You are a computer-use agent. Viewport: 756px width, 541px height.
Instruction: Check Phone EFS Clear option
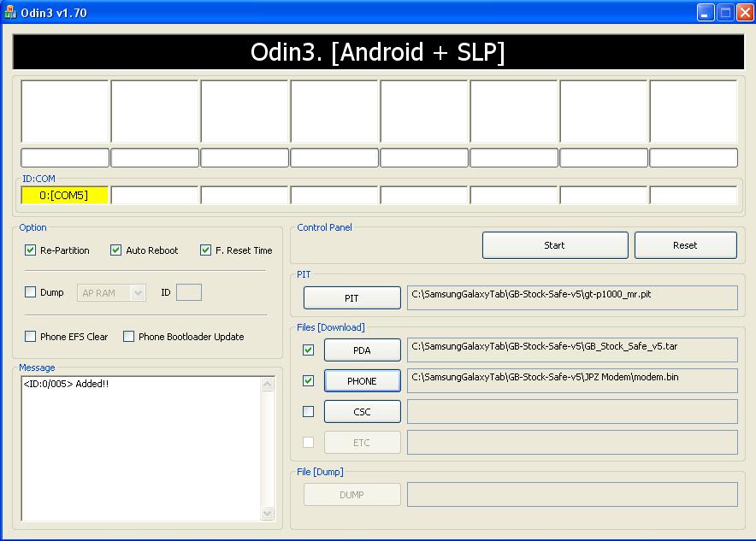tap(31, 336)
